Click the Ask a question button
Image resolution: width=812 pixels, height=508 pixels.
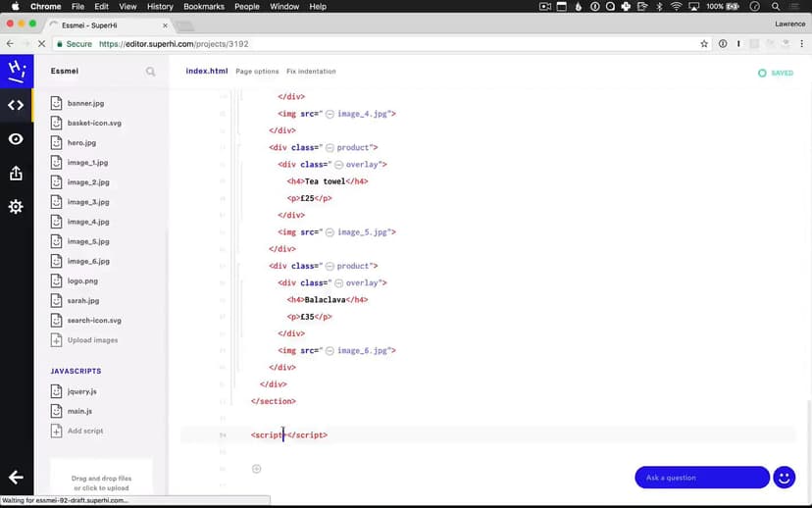pos(701,478)
